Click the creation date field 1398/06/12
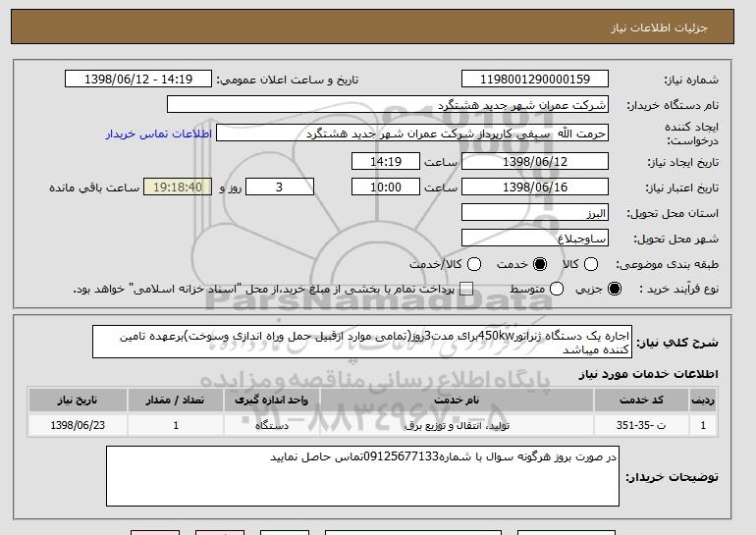756x535 pixels. click(x=535, y=161)
